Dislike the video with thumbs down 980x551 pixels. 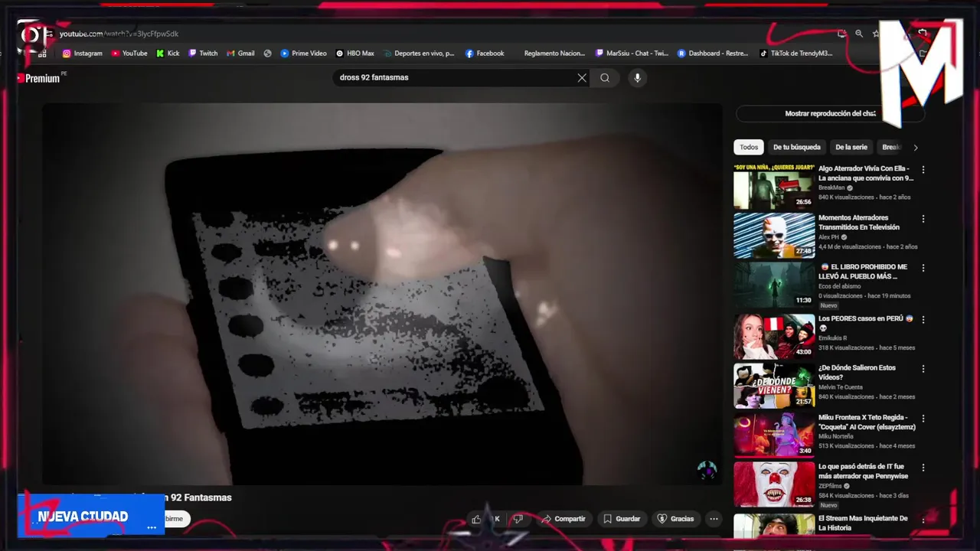pos(518,519)
